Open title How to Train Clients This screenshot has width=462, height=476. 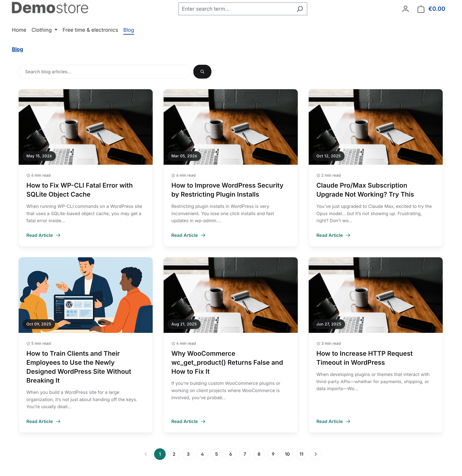click(x=79, y=367)
